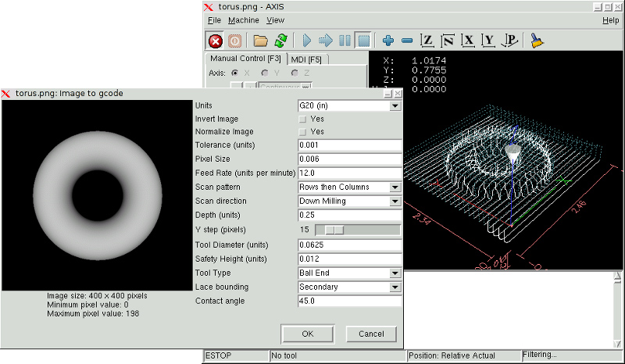Toggle the emergency stop icon
Viewport: 625px width, 364px height.
tap(215, 41)
